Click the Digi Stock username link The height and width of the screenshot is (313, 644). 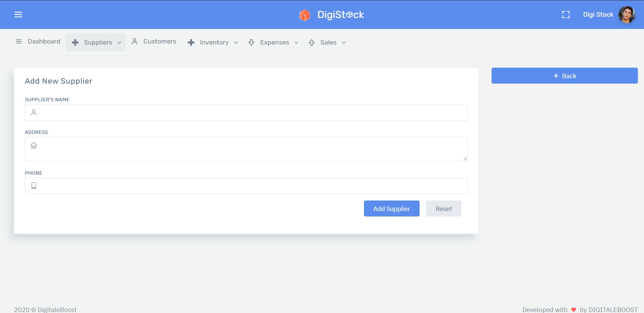coord(598,15)
